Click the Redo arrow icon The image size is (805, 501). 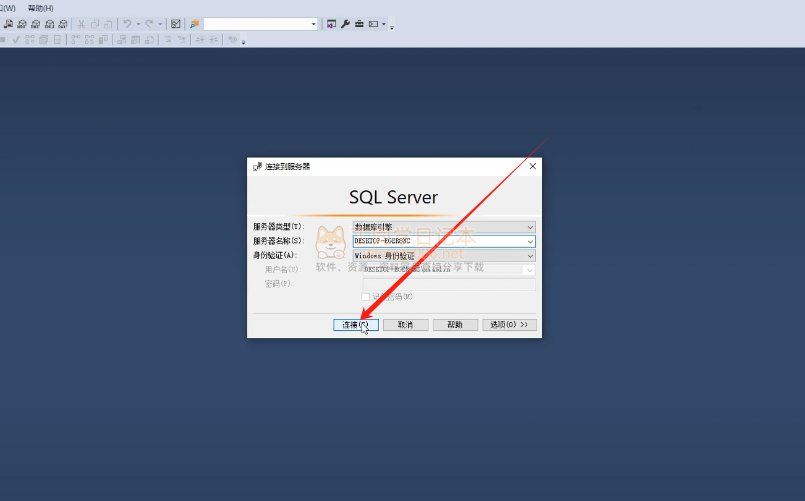click(148, 24)
